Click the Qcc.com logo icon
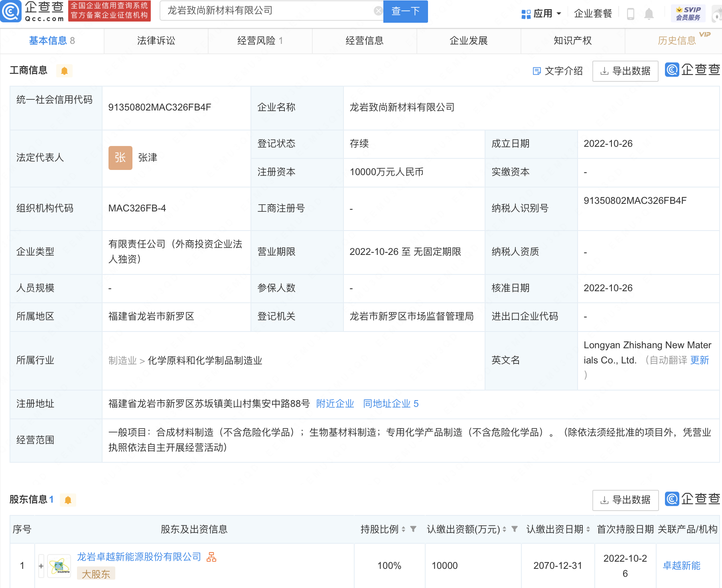The image size is (722, 588). [x=11, y=11]
